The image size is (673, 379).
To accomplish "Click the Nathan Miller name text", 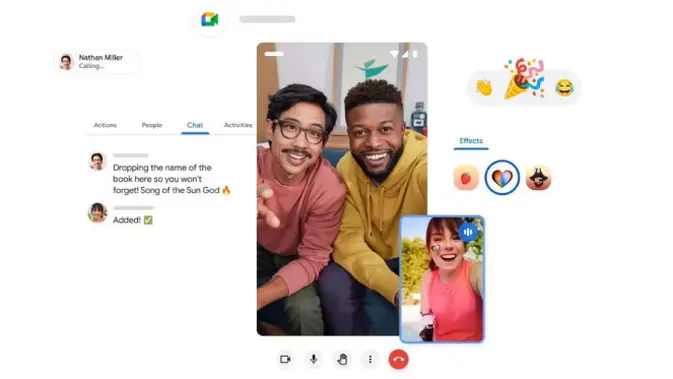I will 101,58.
